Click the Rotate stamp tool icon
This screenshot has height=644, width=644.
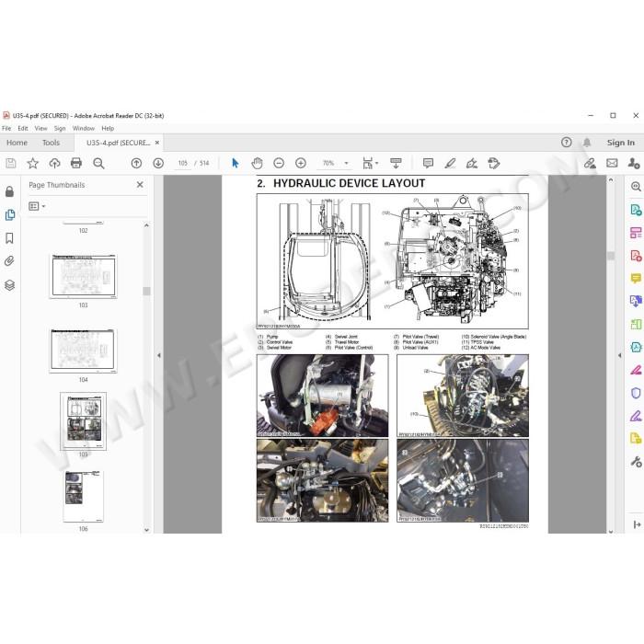point(494,164)
